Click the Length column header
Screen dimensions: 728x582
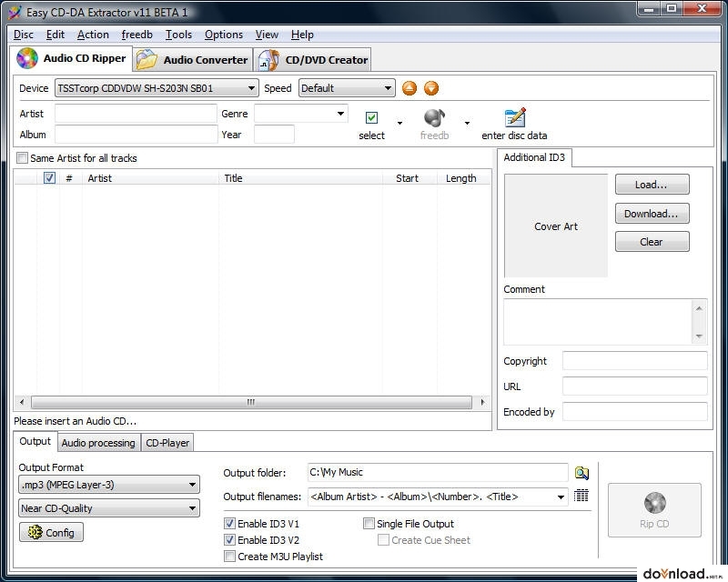click(463, 178)
